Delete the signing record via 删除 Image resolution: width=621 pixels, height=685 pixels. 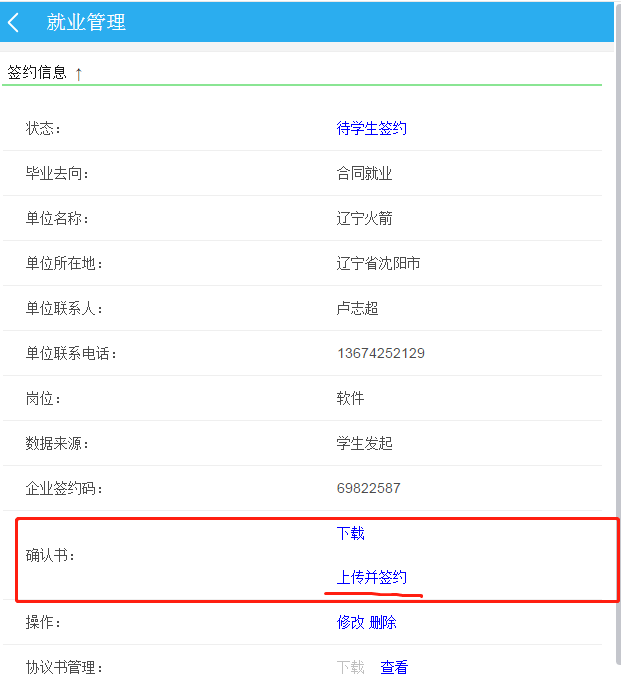click(x=383, y=623)
